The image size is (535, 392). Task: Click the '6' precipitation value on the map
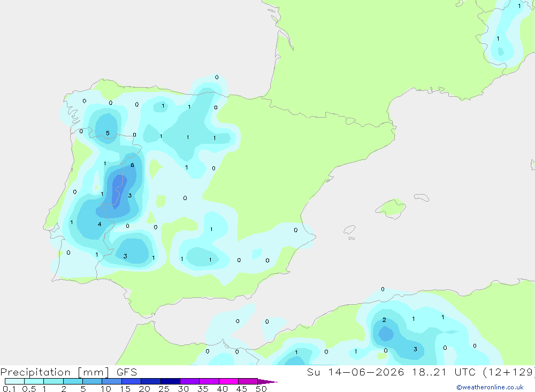(132, 165)
